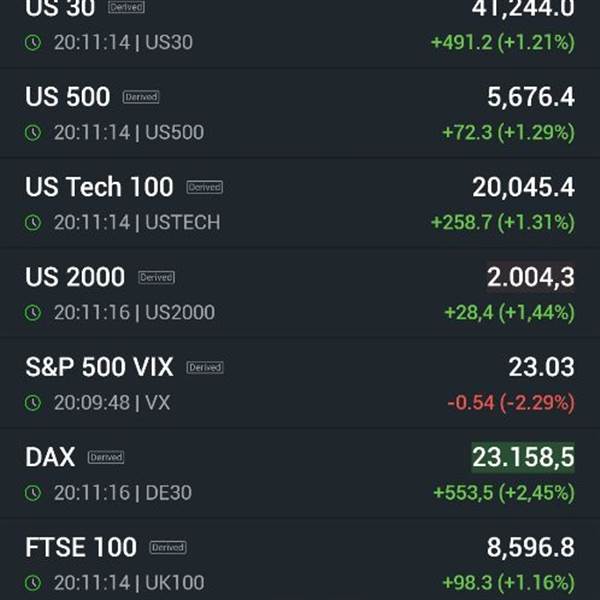Click Derived badge next to DAX

106,457
